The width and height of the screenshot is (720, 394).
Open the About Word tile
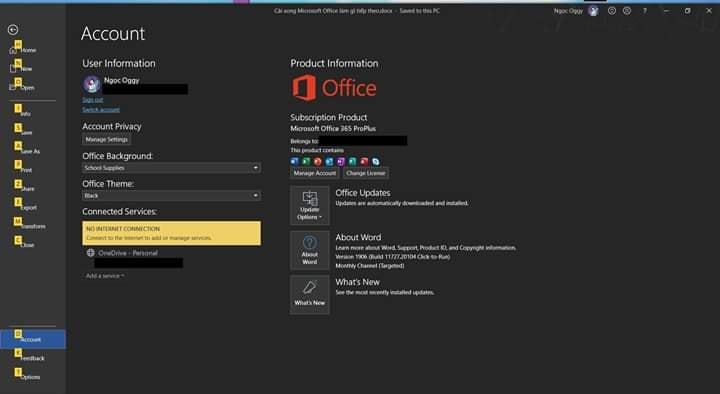pos(309,250)
